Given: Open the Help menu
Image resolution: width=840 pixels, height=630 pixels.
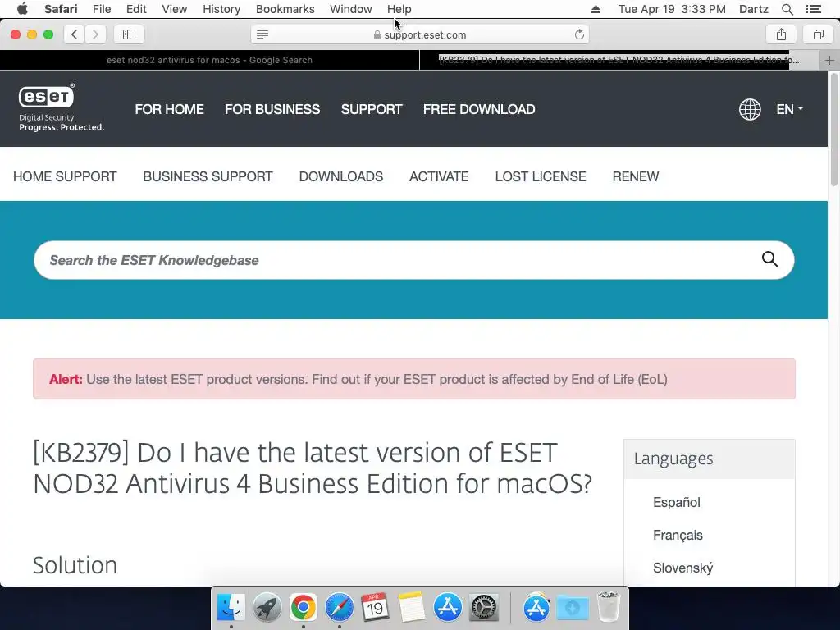Looking at the screenshot, I should [x=399, y=9].
